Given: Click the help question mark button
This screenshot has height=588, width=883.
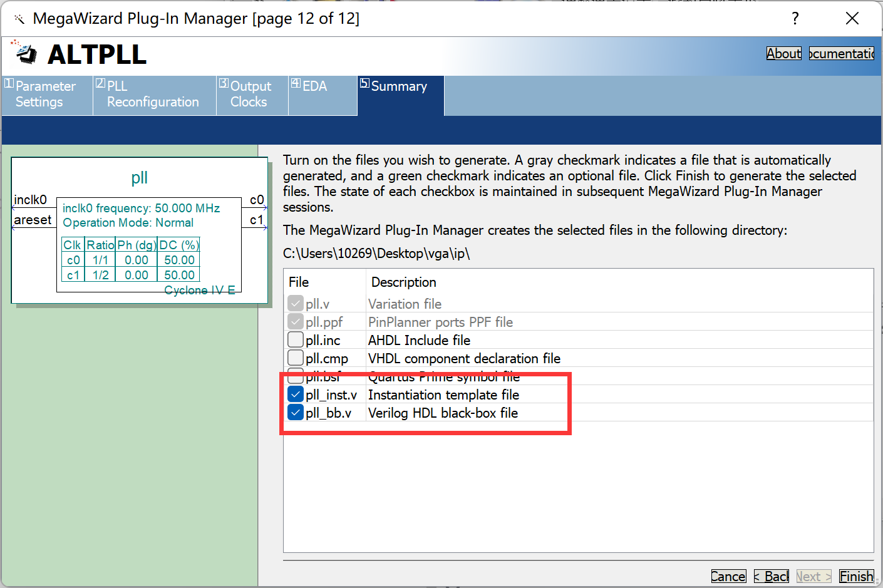Looking at the screenshot, I should (x=795, y=18).
